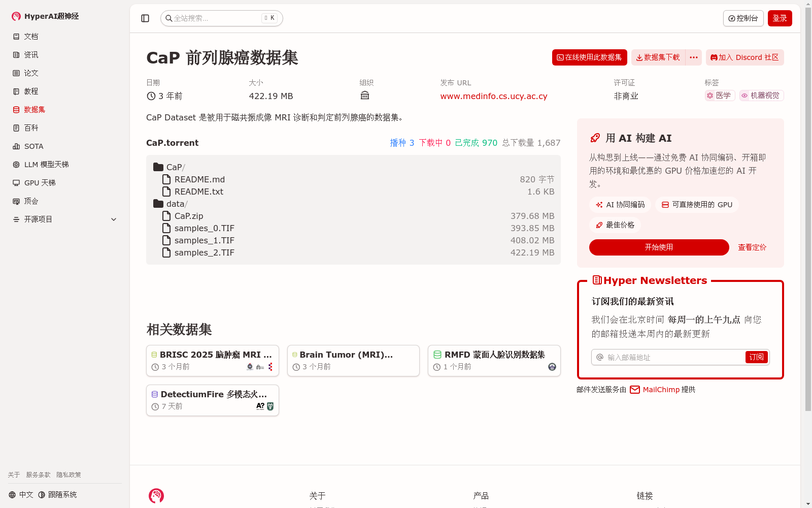Click the 登录 button

pos(780,18)
